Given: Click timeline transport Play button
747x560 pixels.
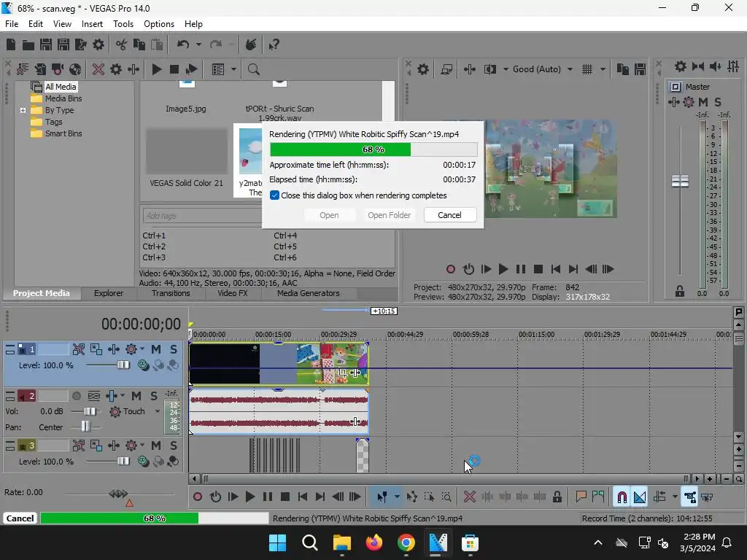Looking at the screenshot, I should point(250,497).
